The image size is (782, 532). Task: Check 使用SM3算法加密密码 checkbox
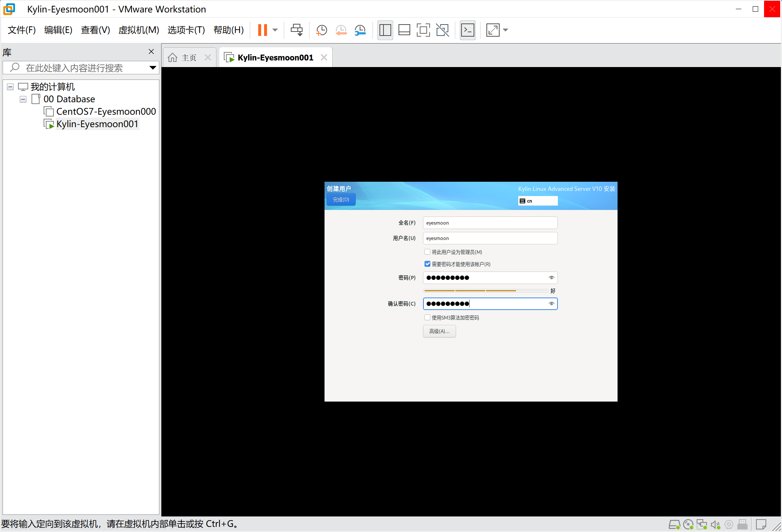(x=427, y=317)
